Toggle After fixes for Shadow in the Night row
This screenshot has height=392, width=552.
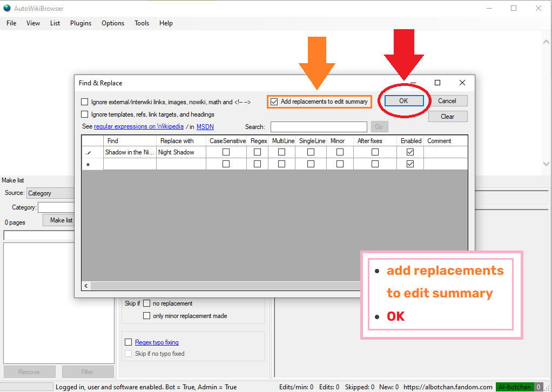(x=375, y=152)
